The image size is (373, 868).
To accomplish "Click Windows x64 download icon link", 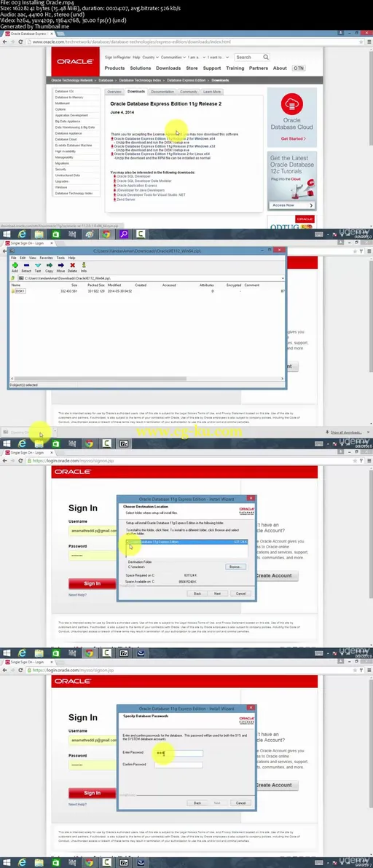I will [x=112, y=138].
